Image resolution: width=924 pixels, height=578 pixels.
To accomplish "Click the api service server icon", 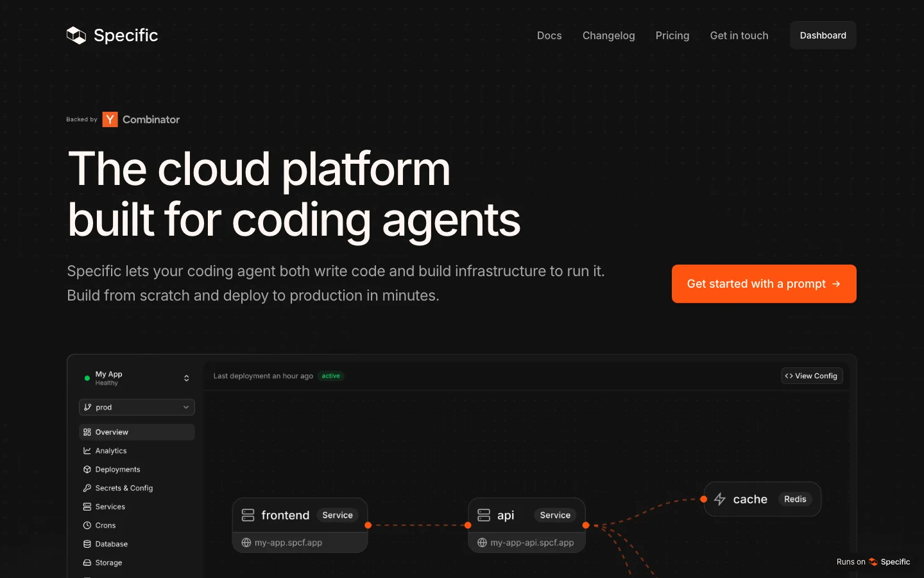I will pos(484,515).
